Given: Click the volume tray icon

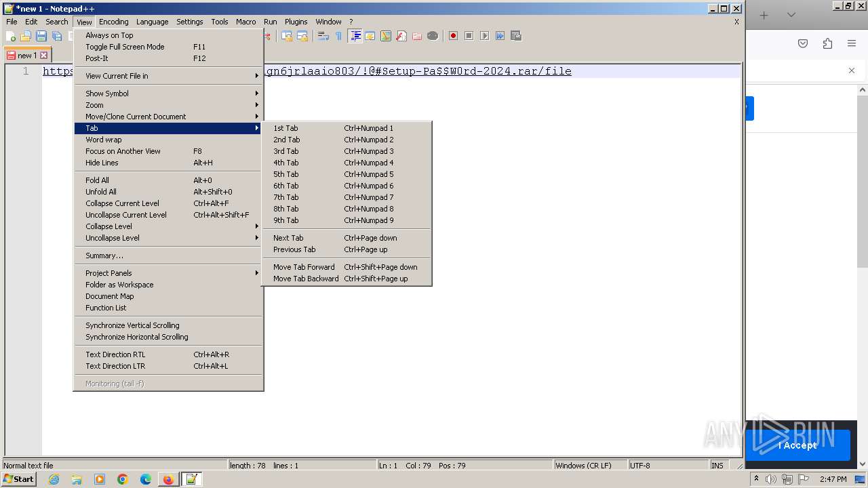Looking at the screenshot, I should pos(771,479).
